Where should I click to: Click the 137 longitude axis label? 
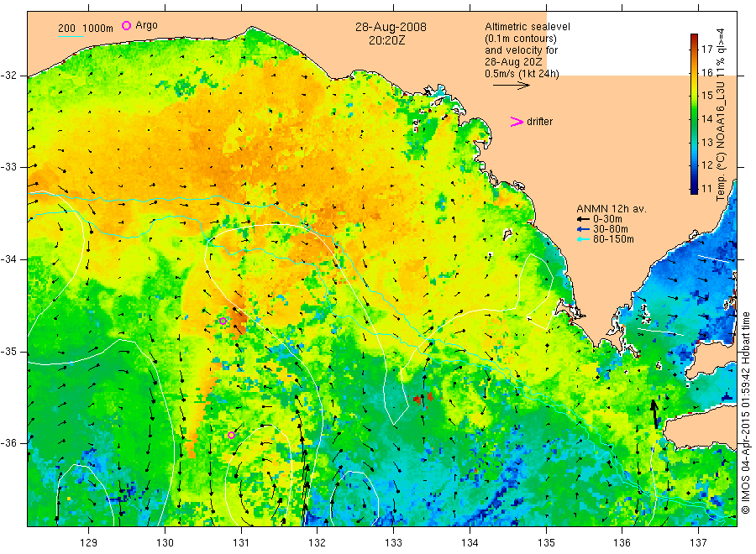pos(698,543)
